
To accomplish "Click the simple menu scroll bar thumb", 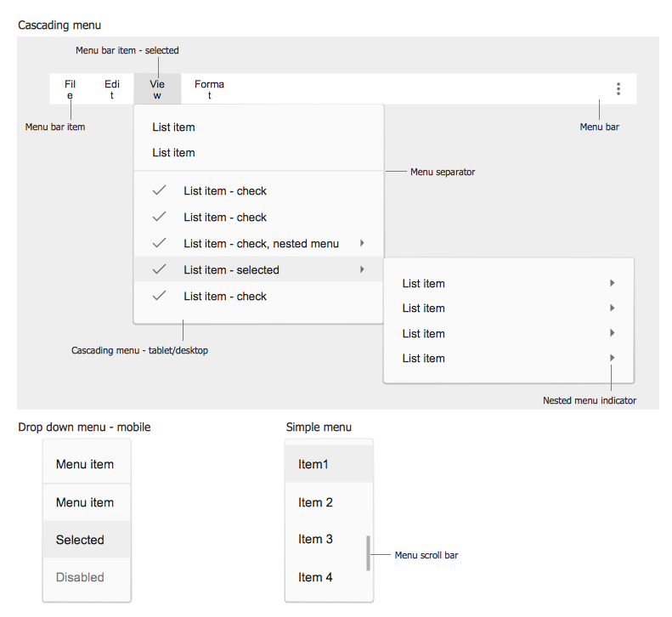I will pyautogui.click(x=368, y=553).
